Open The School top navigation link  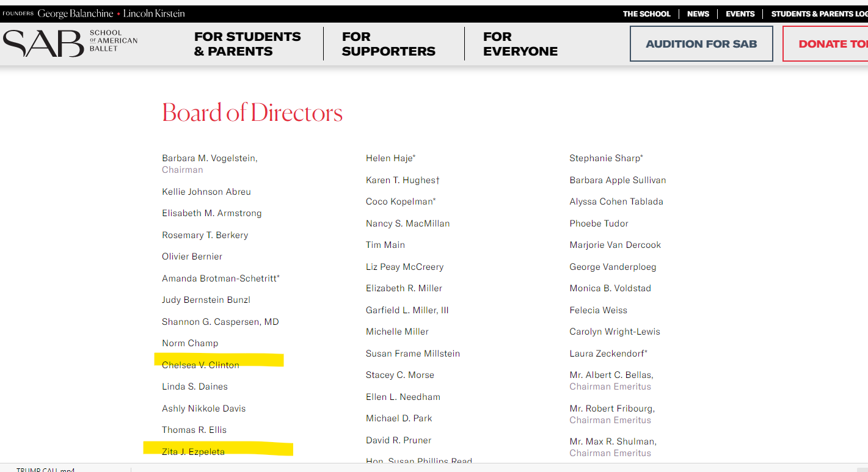tap(646, 14)
